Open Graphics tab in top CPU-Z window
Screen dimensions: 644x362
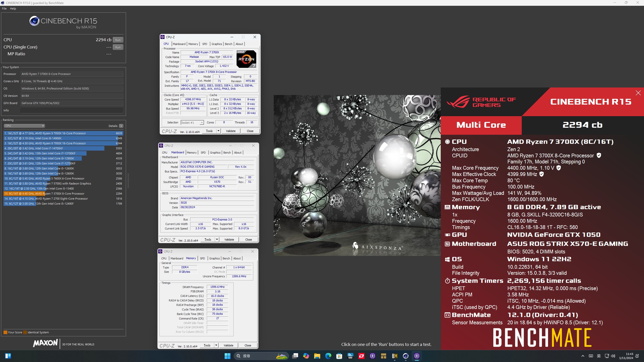[217, 44]
